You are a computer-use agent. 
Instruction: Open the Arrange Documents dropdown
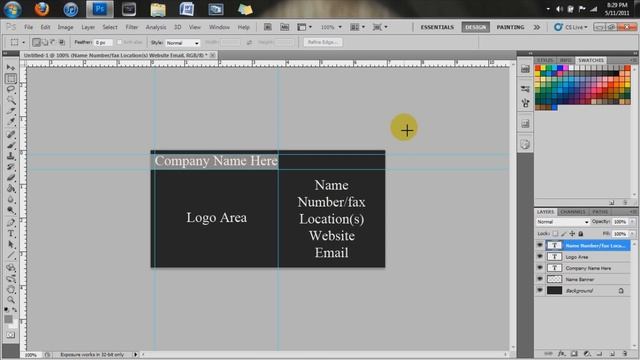coord(358,27)
